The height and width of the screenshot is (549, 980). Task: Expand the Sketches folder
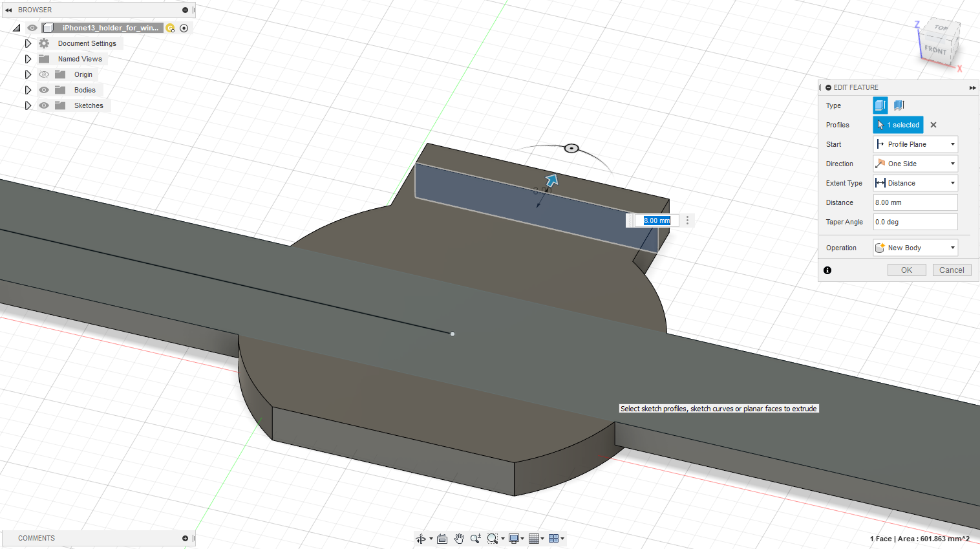tap(28, 105)
